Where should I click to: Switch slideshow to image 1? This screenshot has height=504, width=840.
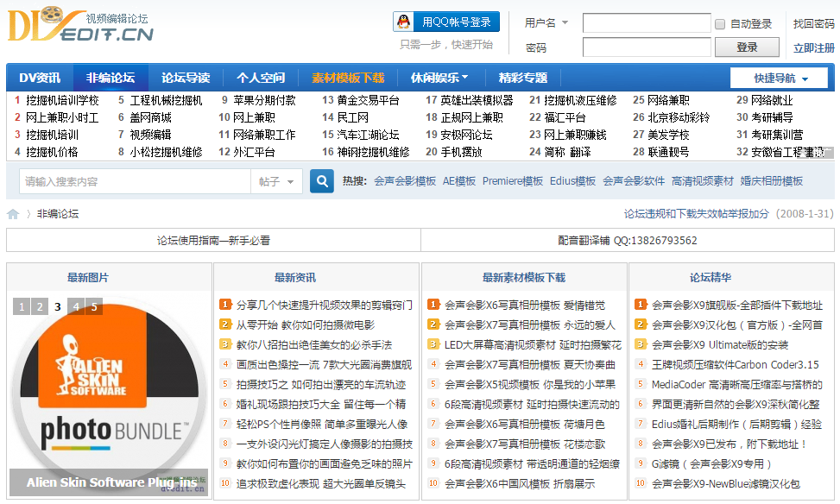pyautogui.click(x=22, y=306)
